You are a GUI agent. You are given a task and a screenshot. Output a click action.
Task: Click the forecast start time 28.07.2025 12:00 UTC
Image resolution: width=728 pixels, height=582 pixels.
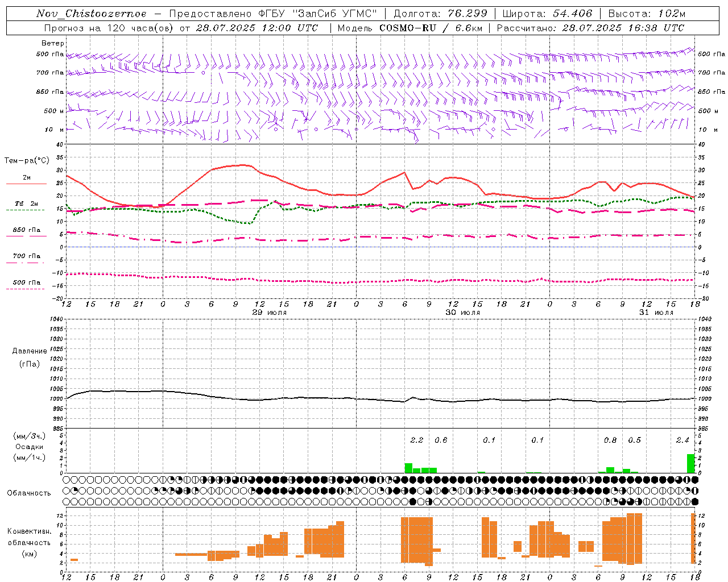257,28
